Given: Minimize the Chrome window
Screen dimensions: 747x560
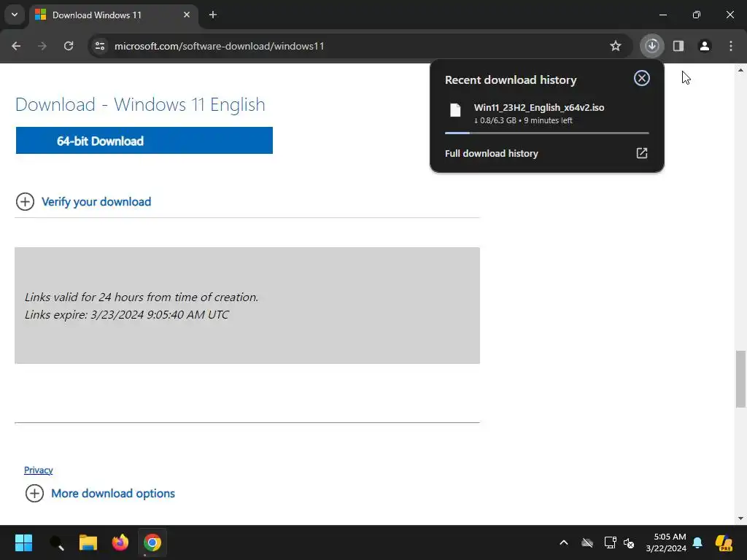Looking at the screenshot, I should pos(662,15).
